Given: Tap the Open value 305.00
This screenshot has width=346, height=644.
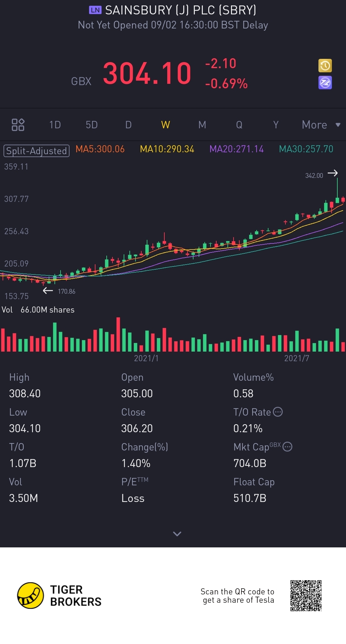Looking at the screenshot, I should (x=137, y=394).
